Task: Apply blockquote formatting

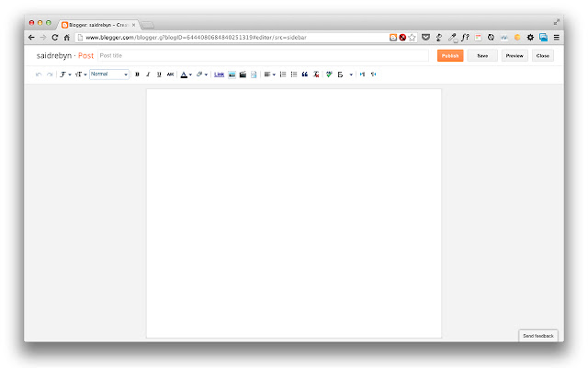Action: click(x=305, y=74)
